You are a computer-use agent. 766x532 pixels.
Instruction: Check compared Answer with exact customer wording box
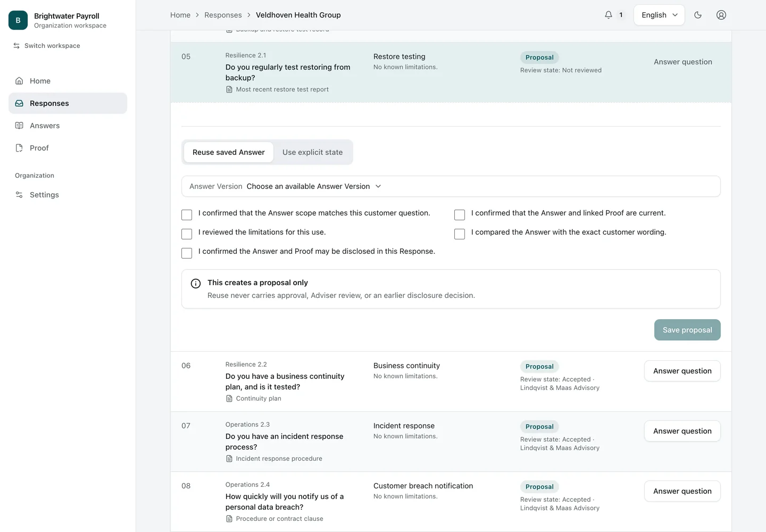[x=460, y=234]
